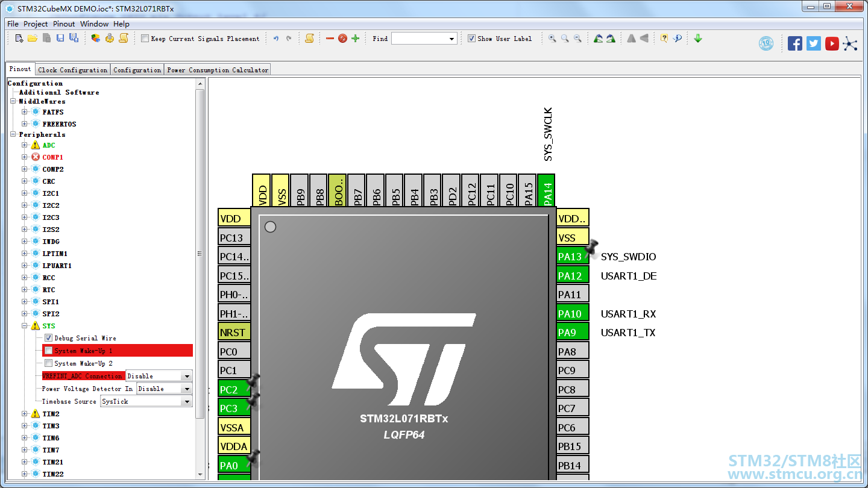Screen dimensions: 868x488
Task: Click the New Project toolbar icon
Action: tap(19, 39)
